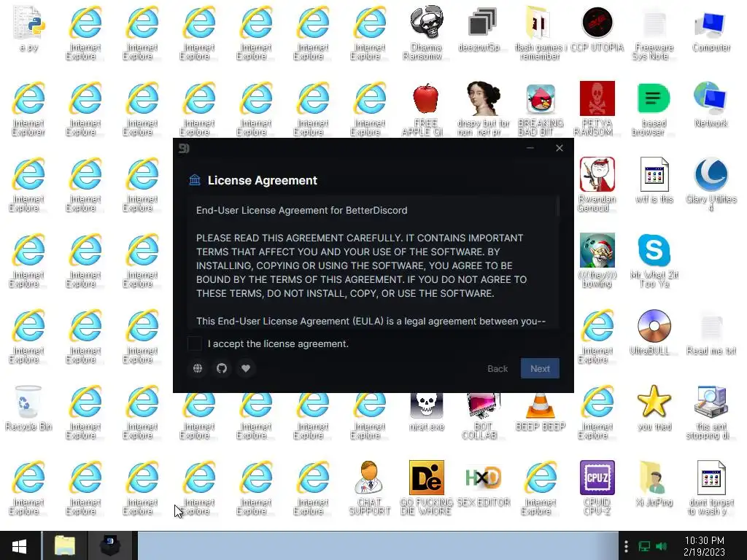Select the Recycle Bin icon
This screenshot has height=560, width=747.
click(x=28, y=408)
